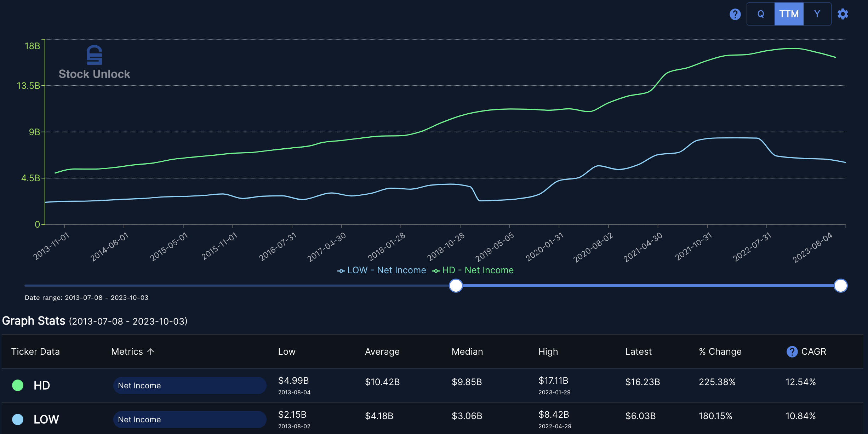Click the CAGR help question mark icon
Image resolution: width=868 pixels, height=434 pixels.
tap(792, 352)
